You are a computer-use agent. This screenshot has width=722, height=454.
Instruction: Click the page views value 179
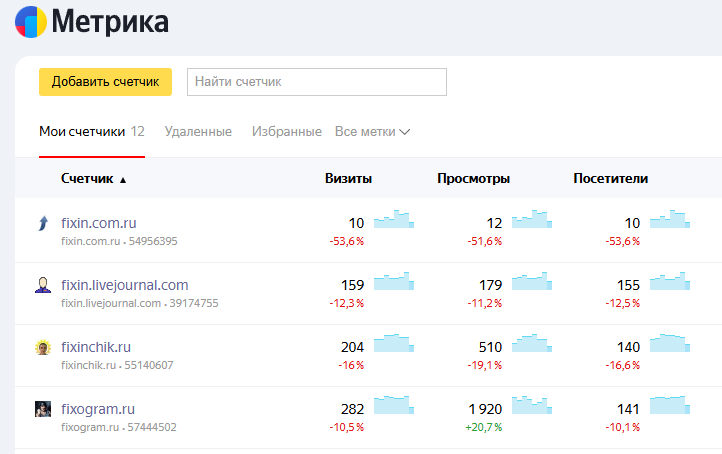[x=490, y=285]
